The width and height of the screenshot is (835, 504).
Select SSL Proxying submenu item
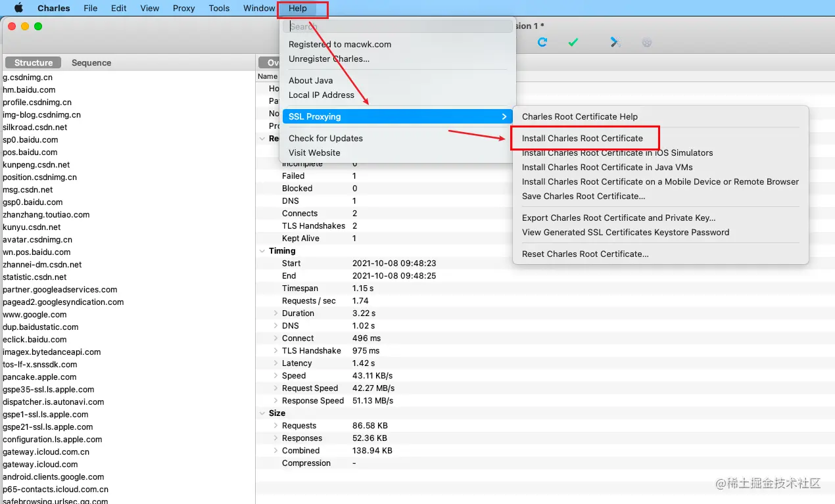[398, 116]
